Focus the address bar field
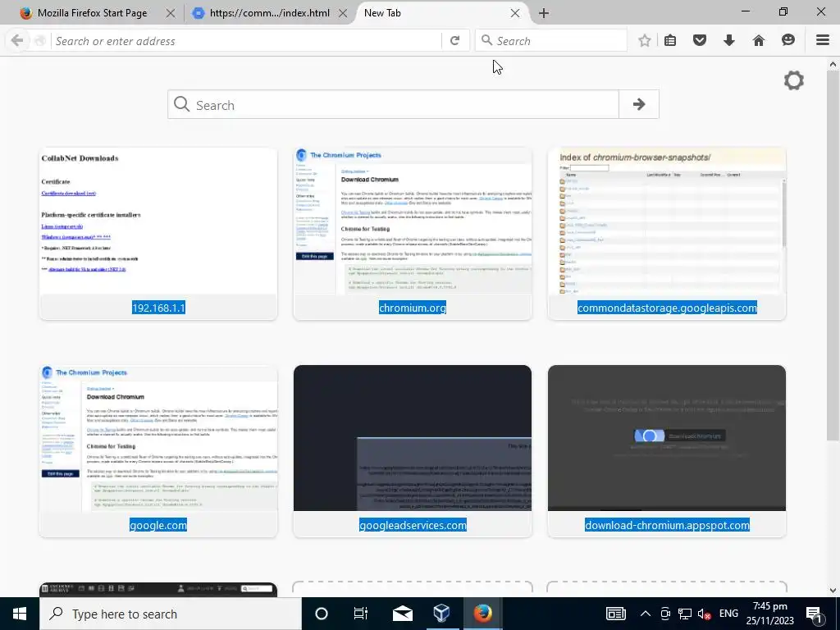 [248, 41]
